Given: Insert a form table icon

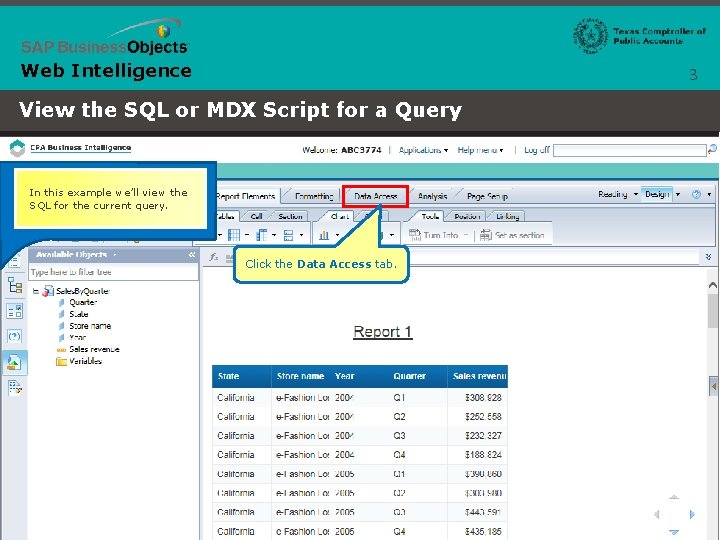Looking at the screenshot, I should pos(288,235).
